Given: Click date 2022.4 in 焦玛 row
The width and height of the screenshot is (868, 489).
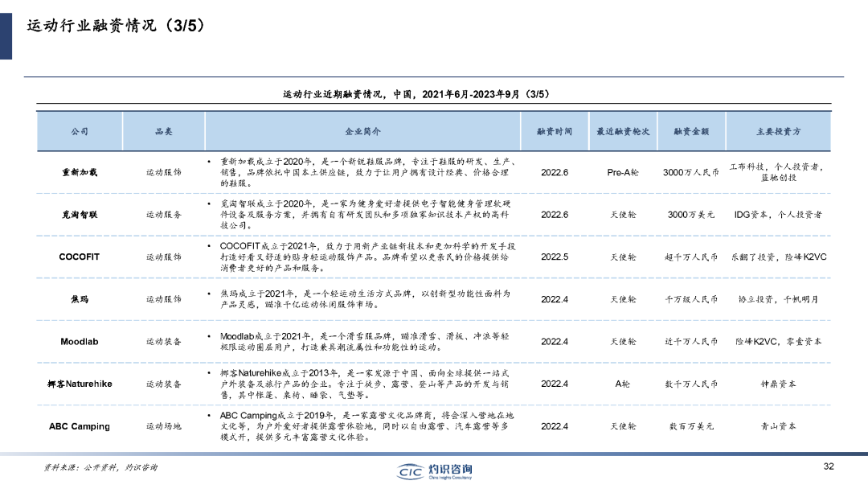Looking at the screenshot, I should (555, 299).
